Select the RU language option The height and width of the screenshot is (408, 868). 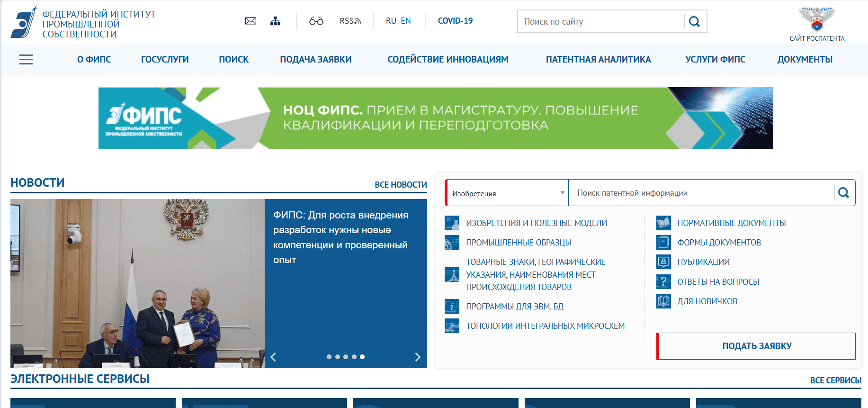tap(391, 21)
